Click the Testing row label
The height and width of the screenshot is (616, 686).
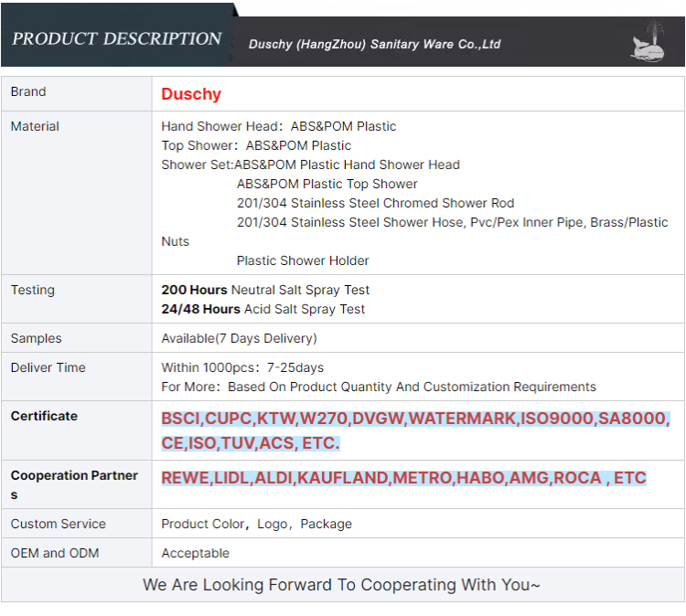tap(33, 290)
